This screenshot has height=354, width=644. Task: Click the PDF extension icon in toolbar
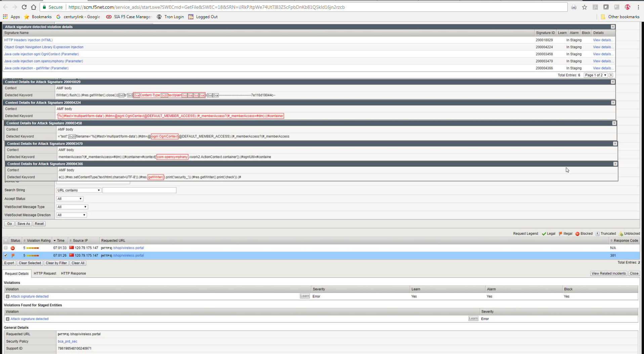[595, 7]
